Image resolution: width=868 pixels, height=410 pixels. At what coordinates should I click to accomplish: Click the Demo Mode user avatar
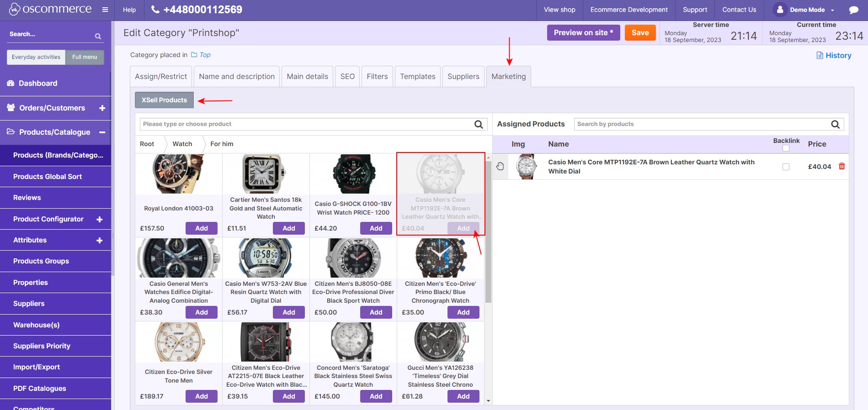780,10
